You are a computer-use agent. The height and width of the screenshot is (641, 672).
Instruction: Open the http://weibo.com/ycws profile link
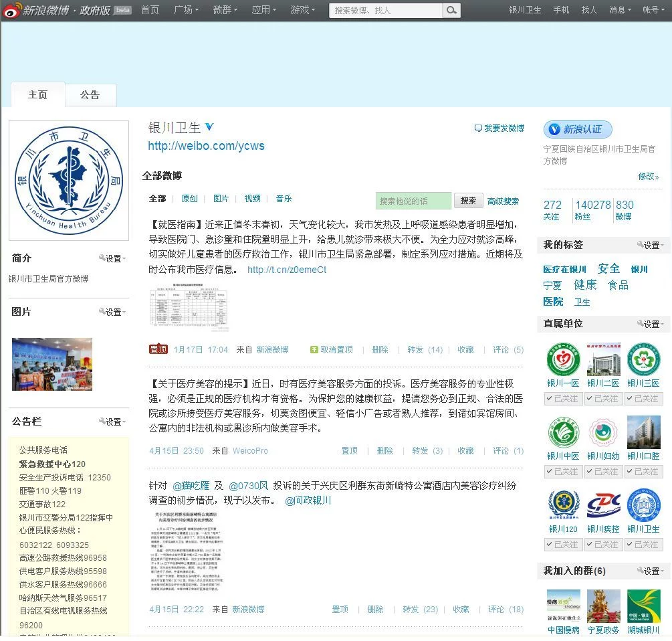point(206,146)
